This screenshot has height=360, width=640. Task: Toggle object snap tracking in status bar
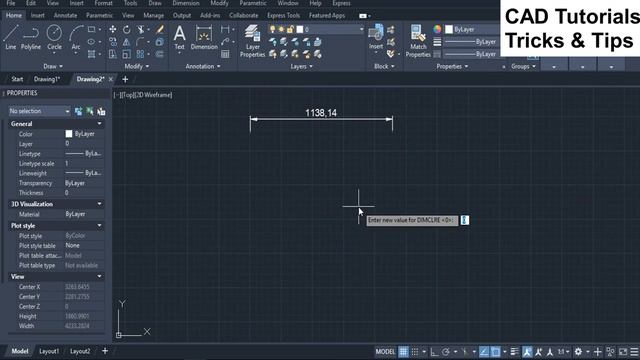tap(484, 351)
